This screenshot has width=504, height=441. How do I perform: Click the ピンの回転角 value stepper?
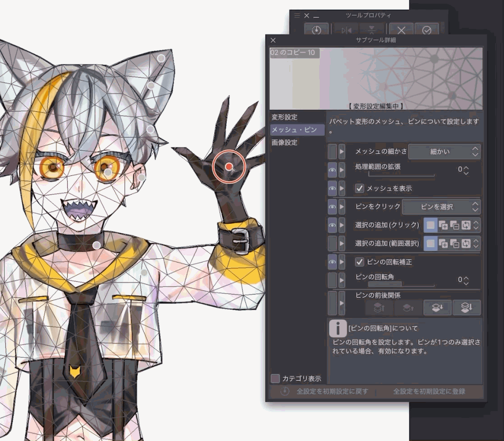tap(466, 280)
